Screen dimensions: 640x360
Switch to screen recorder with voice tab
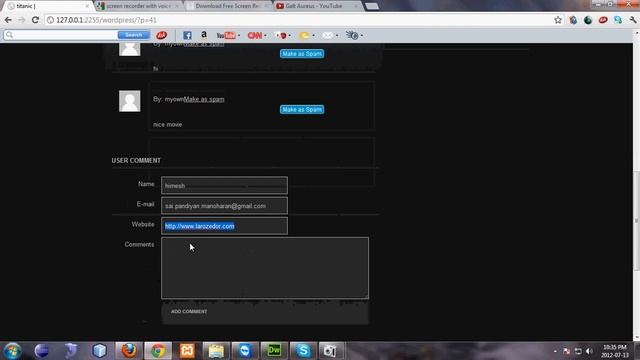139,6
